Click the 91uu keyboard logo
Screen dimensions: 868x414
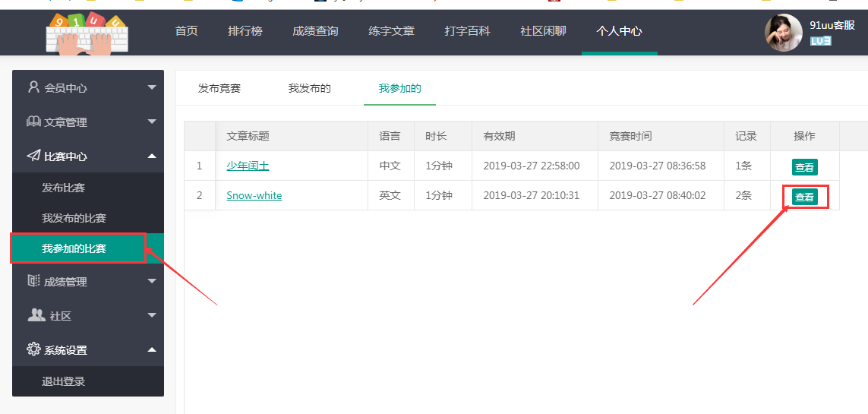[x=87, y=34]
